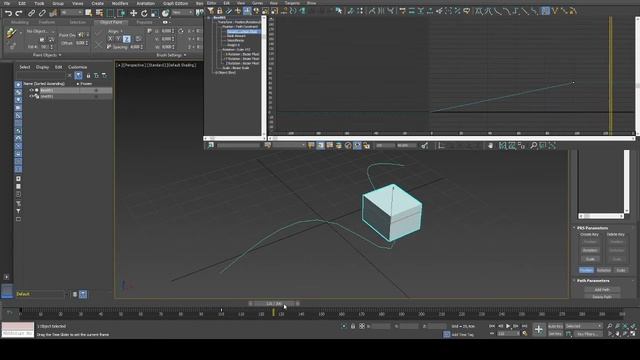Click Key Filters button
Screen dimensions: 640x360
click(x=587, y=333)
